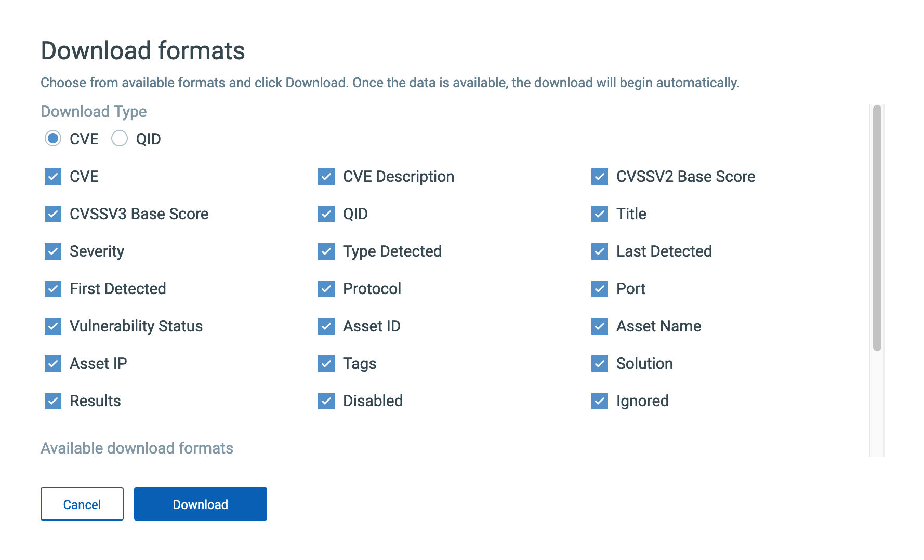Uncheck the CVE column checkbox
This screenshot has height=560, width=924.
[x=53, y=177]
